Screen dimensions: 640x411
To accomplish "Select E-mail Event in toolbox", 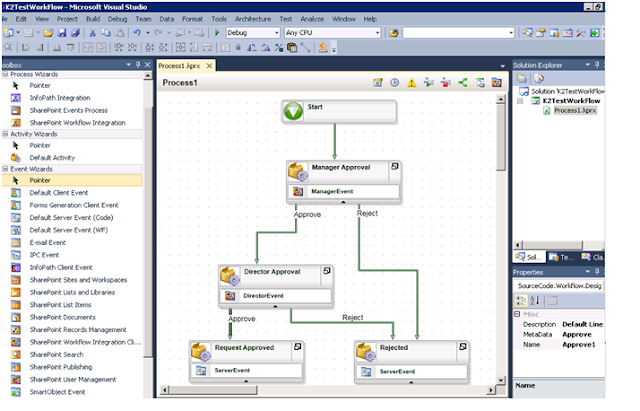I will 47,243.
